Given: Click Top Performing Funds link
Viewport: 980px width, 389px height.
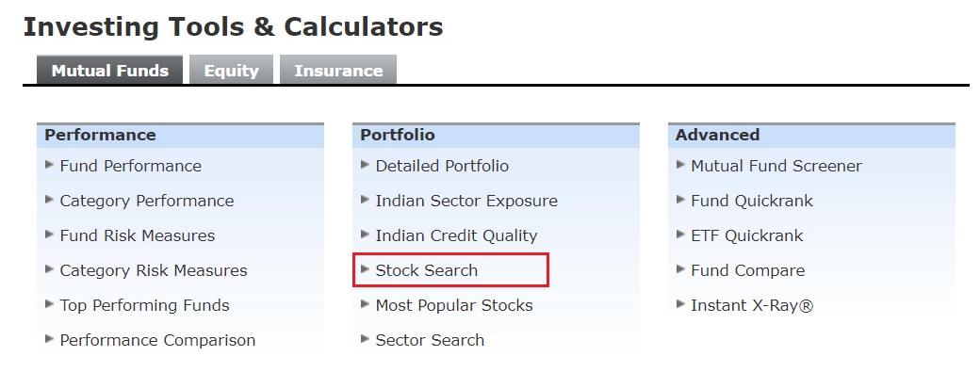Looking at the screenshot, I should pos(144,305).
